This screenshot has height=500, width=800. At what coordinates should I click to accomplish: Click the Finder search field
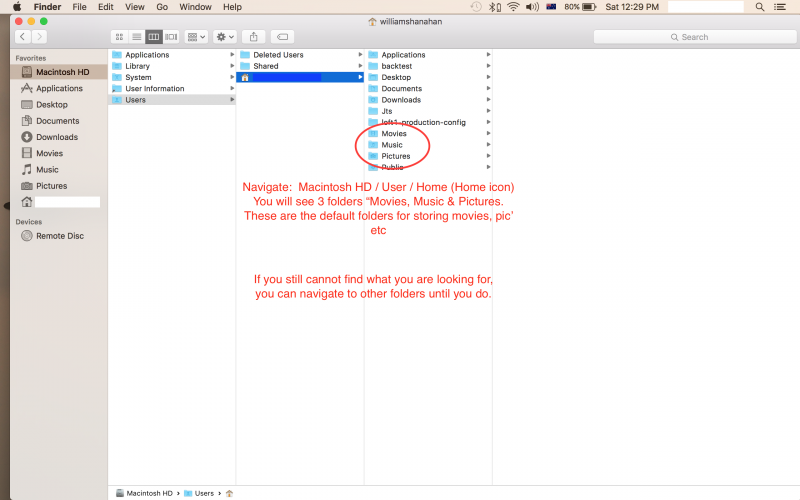[x=694, y=37]
